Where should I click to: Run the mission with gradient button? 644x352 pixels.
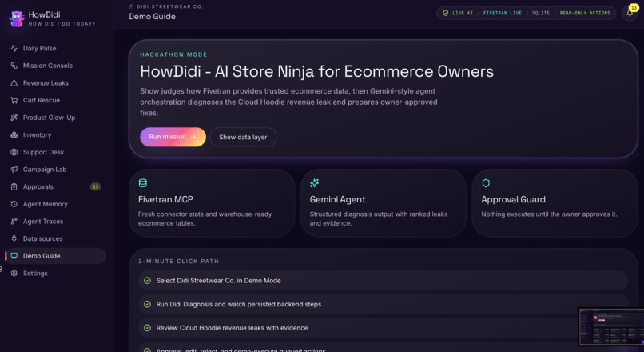pos(173,137)
